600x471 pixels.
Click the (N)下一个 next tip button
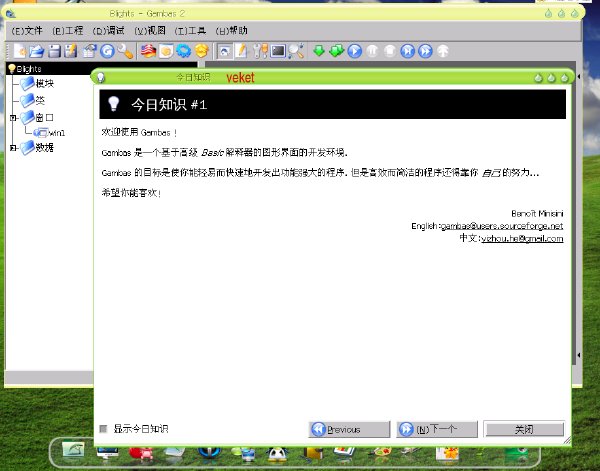coord(437,429)
